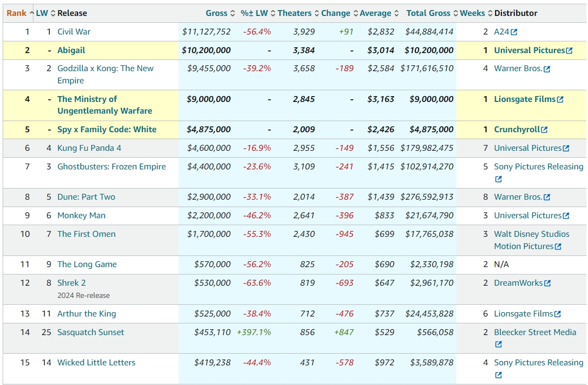
Task: Open Godzilla x Kong: The New Empire
Action: point(105,74)
